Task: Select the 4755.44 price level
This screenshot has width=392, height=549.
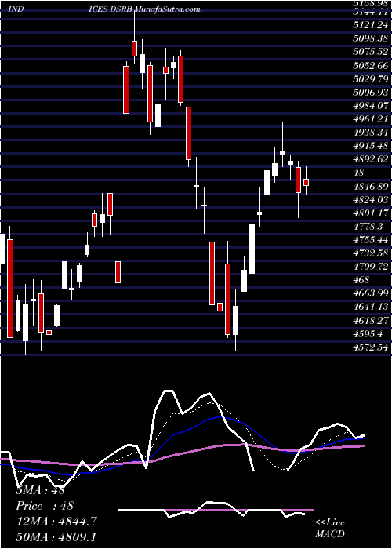Action: pos(370,239)
